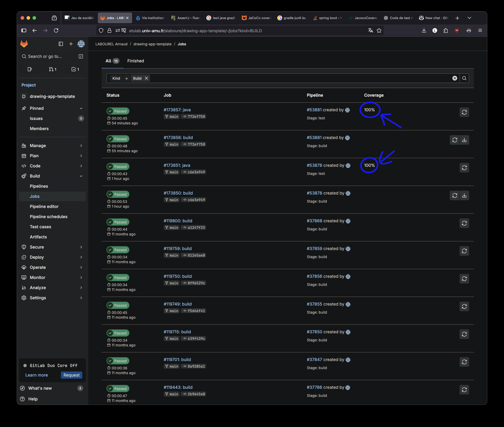Open the merge requests counter icon

click(52, 69)
